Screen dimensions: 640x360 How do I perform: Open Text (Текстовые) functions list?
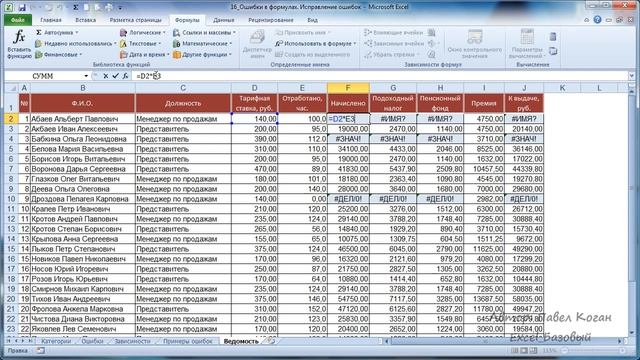141,43
